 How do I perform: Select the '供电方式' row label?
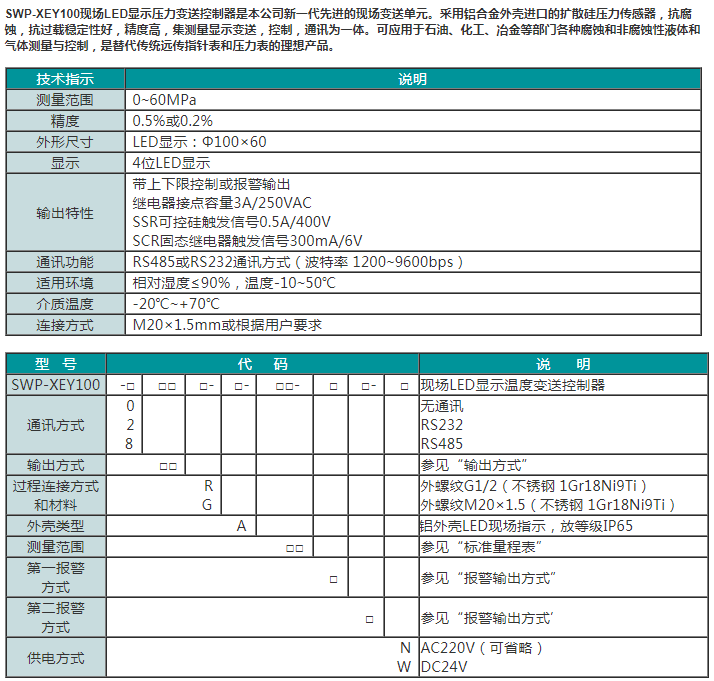click(x=56, y=658)
